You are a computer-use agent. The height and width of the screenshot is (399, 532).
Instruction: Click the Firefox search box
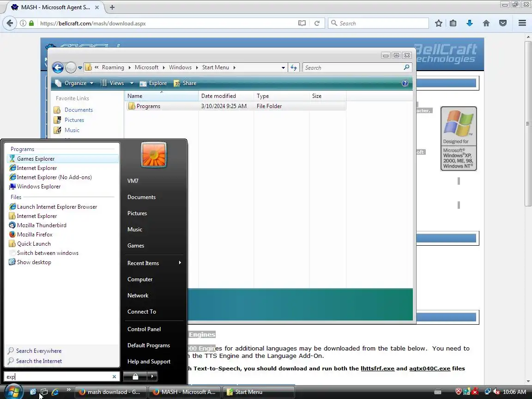(378, 23)
